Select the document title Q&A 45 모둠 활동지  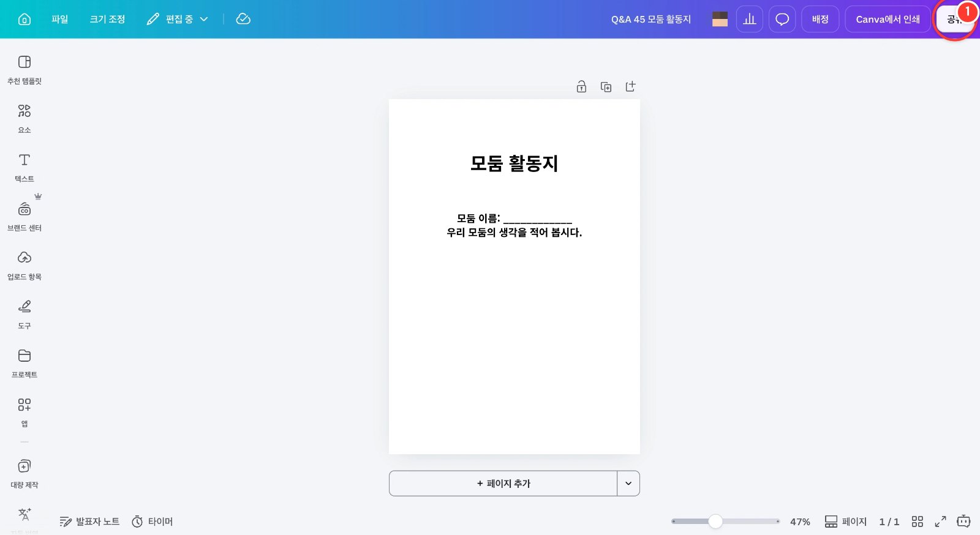(x=651, y=19)
